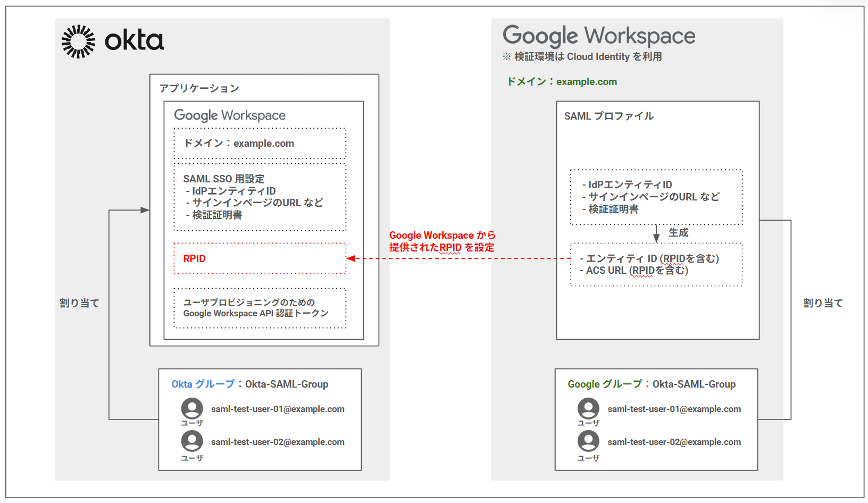Enable the ユーザプロビジョニング API token box
The width and height of the screenshot is (868, 503).
click(x=260, y=307)
